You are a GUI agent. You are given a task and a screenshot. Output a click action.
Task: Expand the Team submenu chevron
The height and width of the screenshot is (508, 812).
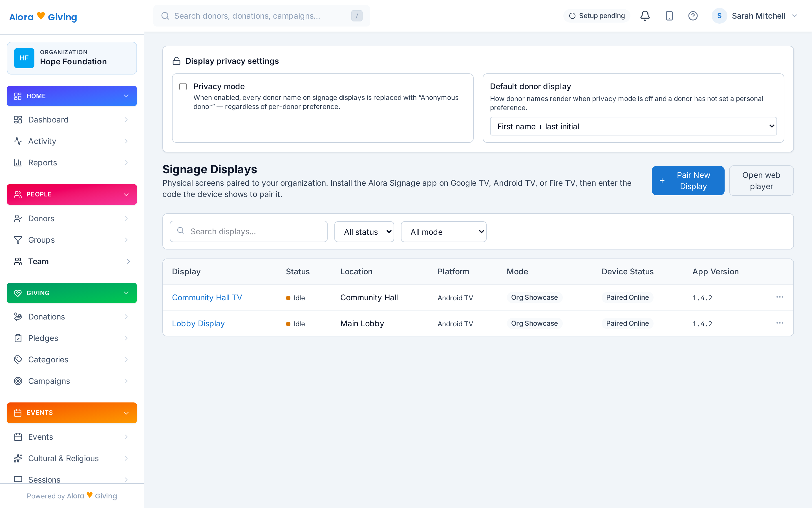coord(128,261)
